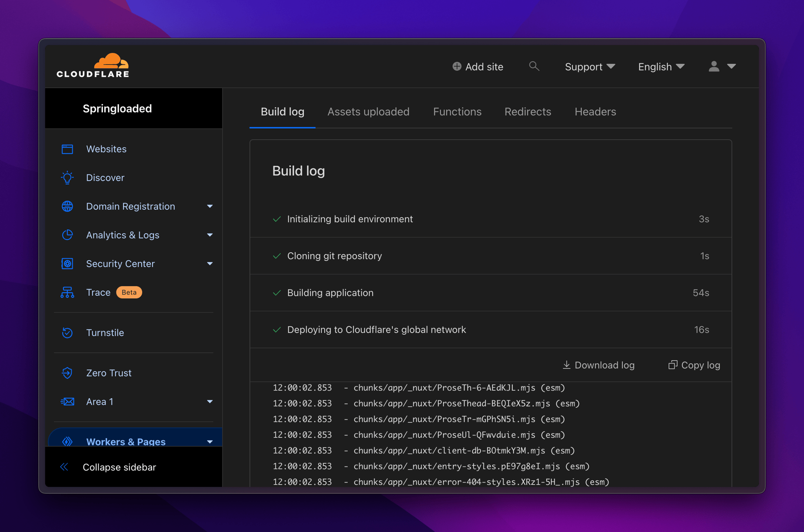This screenshot has height=532, width=804.
Task: Click the checkmark beside Cloning git repository
Action: [x=277, y=256]
